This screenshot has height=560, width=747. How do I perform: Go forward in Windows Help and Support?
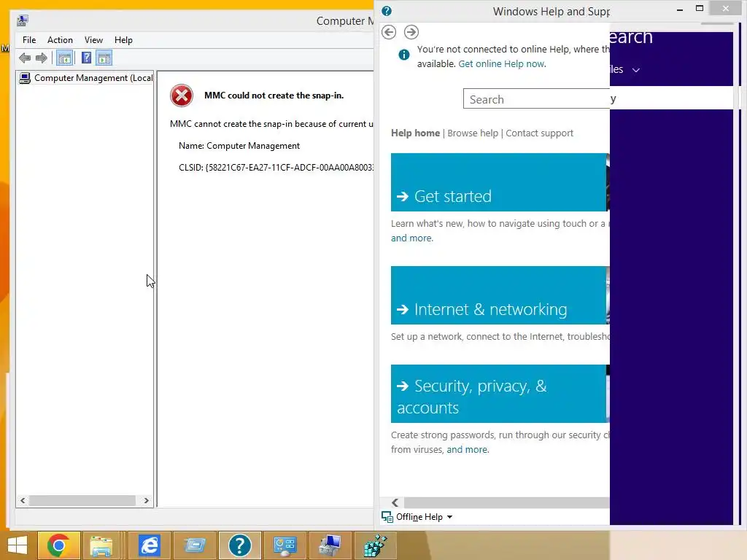point(411,32)
